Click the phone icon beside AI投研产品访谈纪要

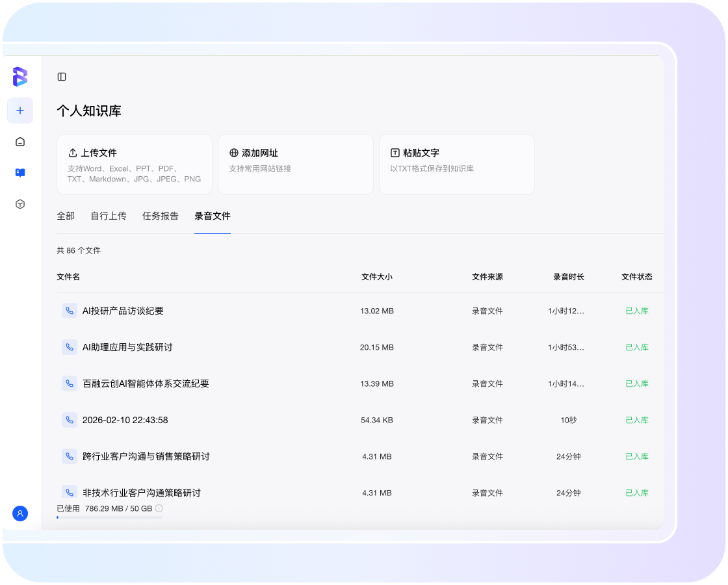[70, 311]
